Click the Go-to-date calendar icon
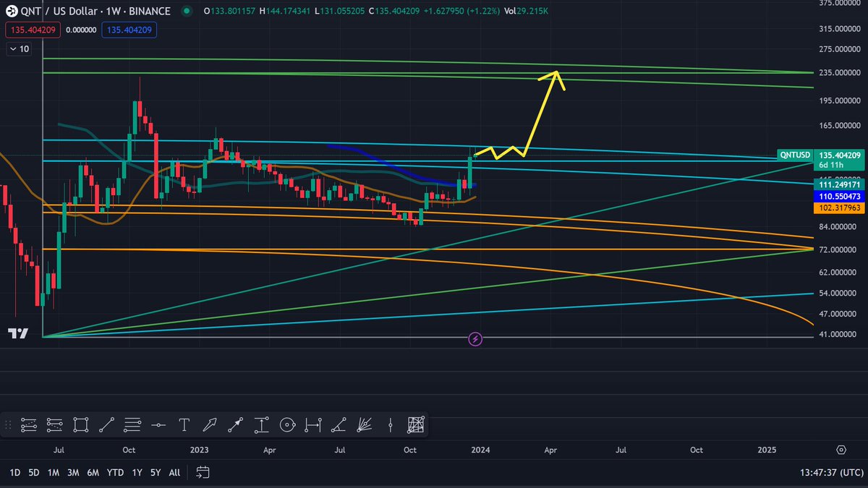Screen dimensions: 868x488 click(x=202, y=472)
